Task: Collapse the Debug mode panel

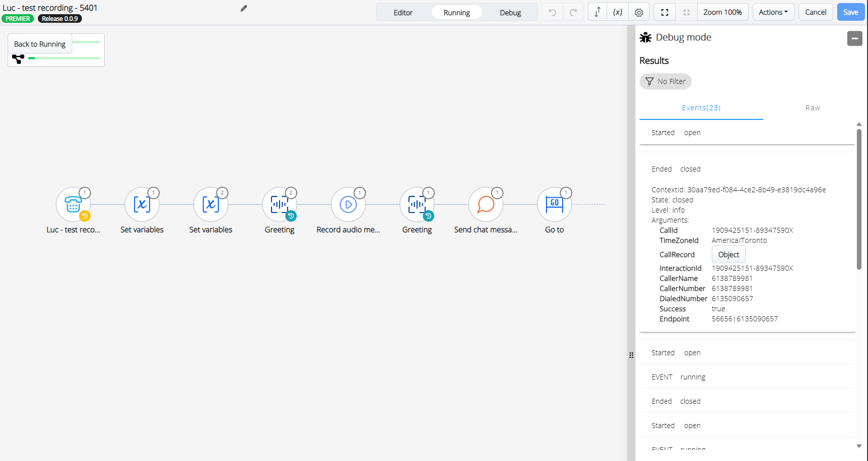Action: coord(854,38)
